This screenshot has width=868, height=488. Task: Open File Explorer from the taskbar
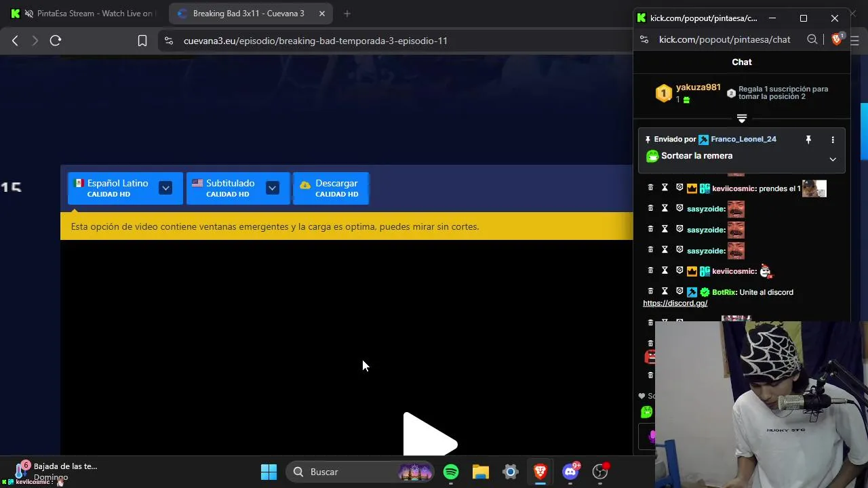481,472
